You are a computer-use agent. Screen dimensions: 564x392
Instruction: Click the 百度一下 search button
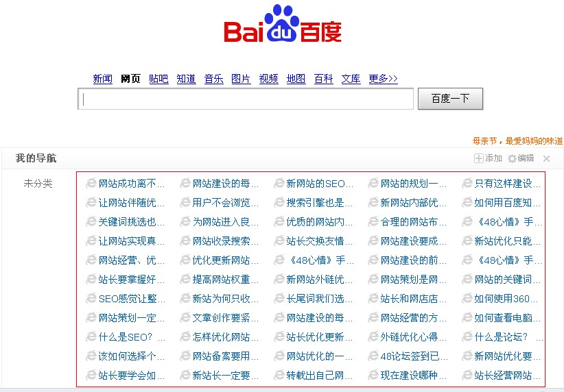[450, 99]
